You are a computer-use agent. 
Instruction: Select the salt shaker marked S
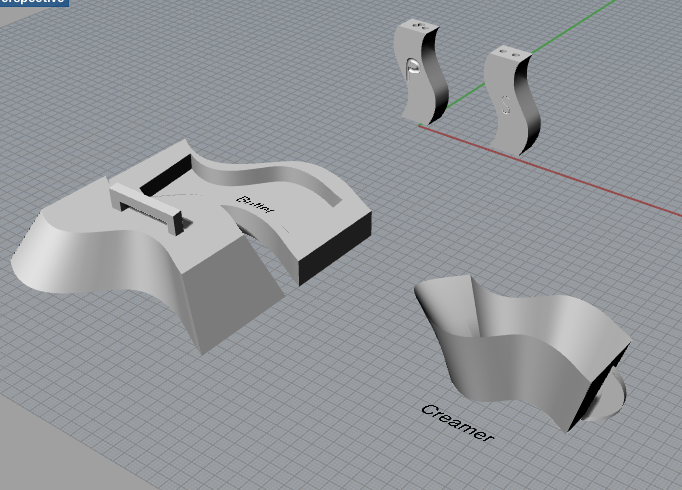pyautogui.click(x=512, y=100)
